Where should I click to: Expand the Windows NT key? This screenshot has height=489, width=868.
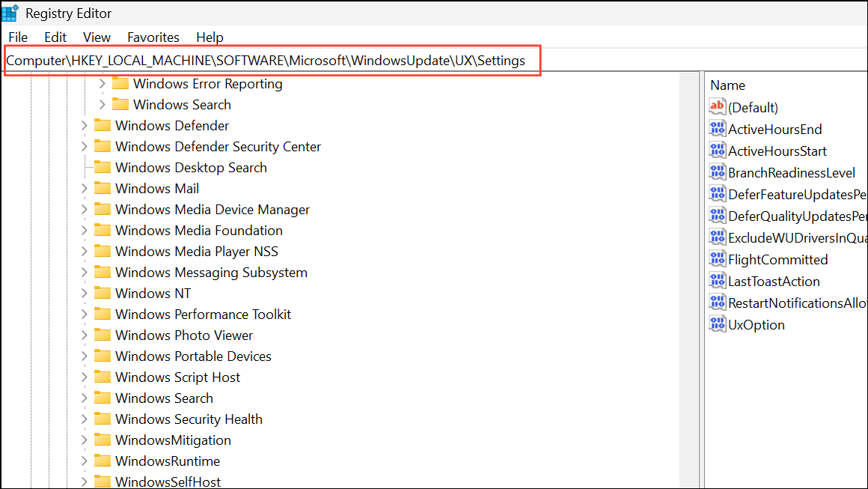click(84, 294)
